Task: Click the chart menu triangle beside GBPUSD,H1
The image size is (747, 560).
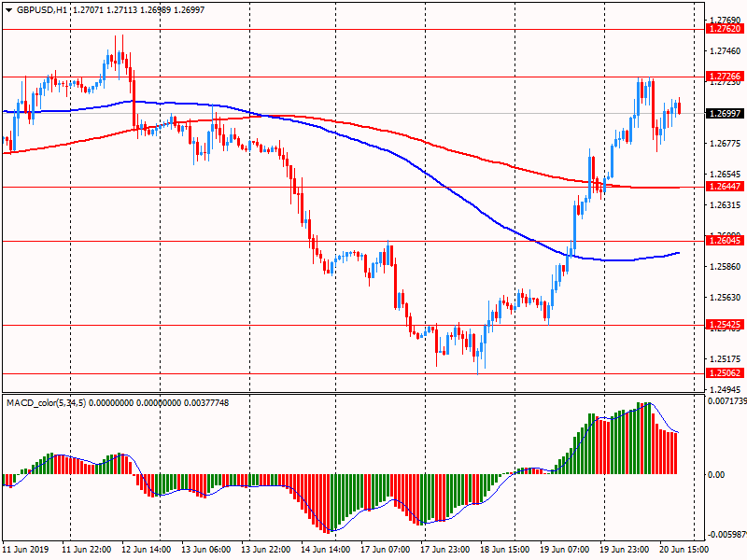Action: 8,10
